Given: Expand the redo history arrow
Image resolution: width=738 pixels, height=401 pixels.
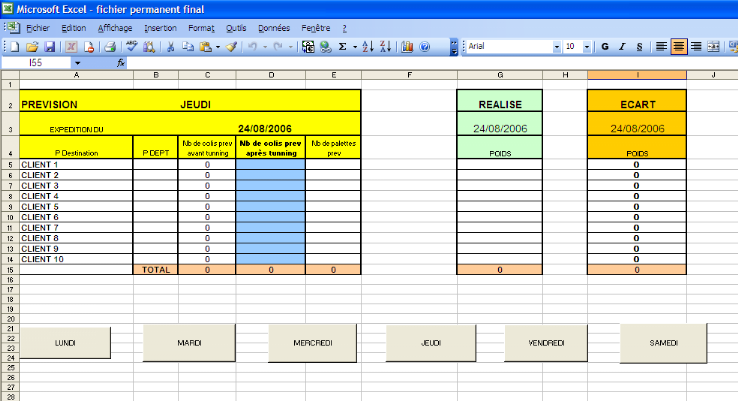Looking at the screenshot, I should (290, 47).
